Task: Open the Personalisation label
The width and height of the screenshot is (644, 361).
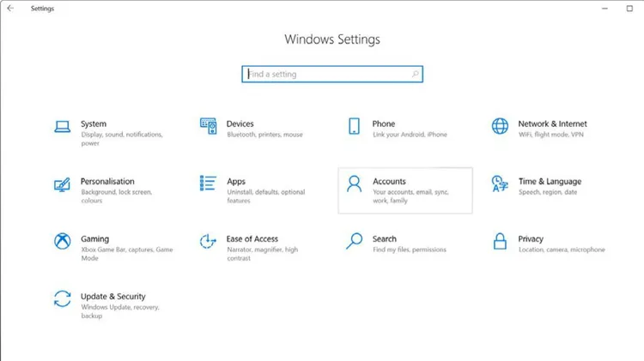Action: [107, 181]
